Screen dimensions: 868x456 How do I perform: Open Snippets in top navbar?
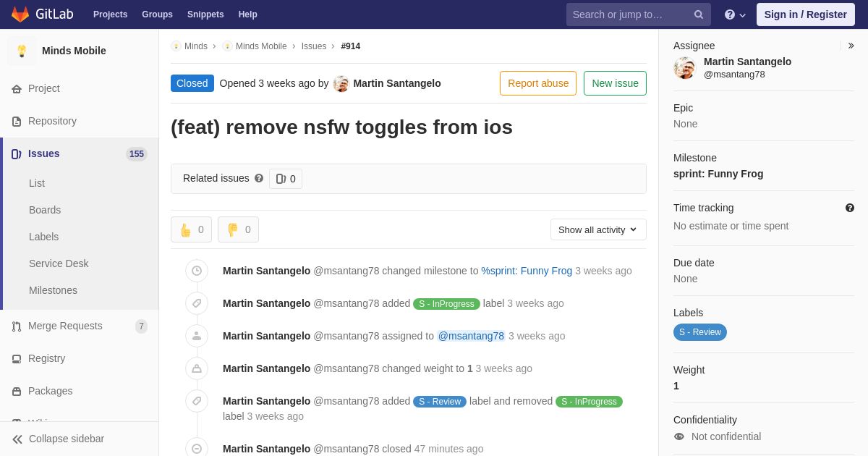pyautogui.click(x=205, y=14)
